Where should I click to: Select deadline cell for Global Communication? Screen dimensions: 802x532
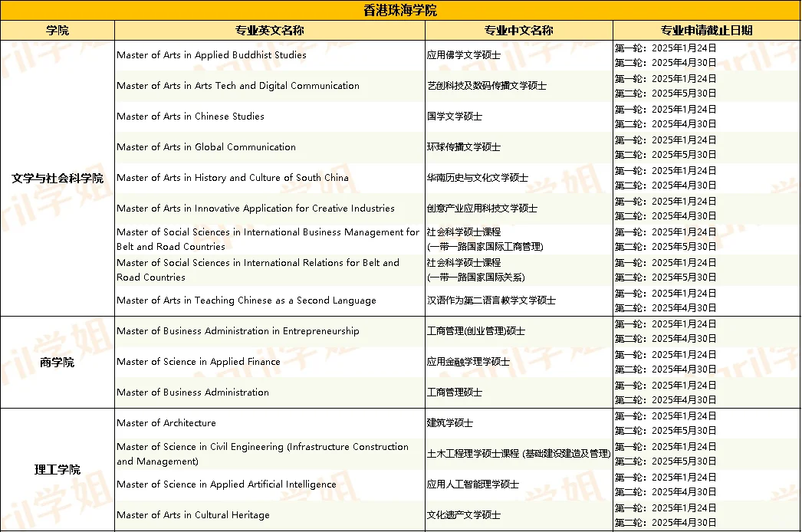coord(706,147)
